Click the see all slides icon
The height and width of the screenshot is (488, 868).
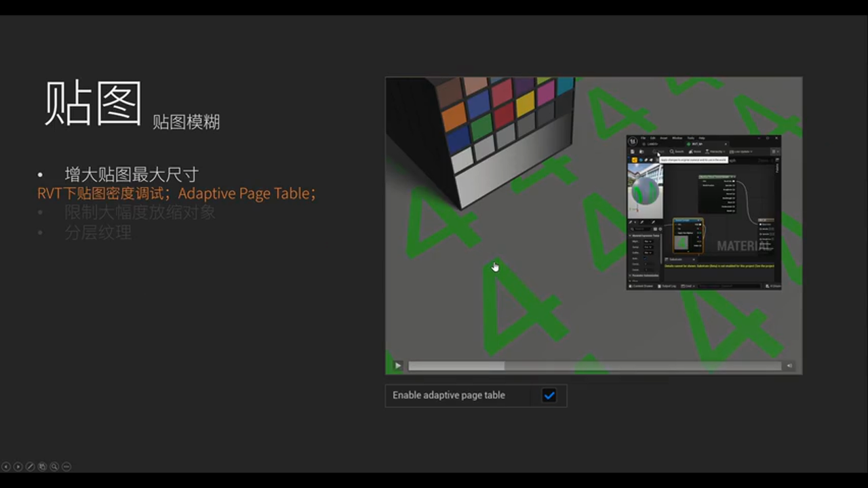(x=42, y=466)
